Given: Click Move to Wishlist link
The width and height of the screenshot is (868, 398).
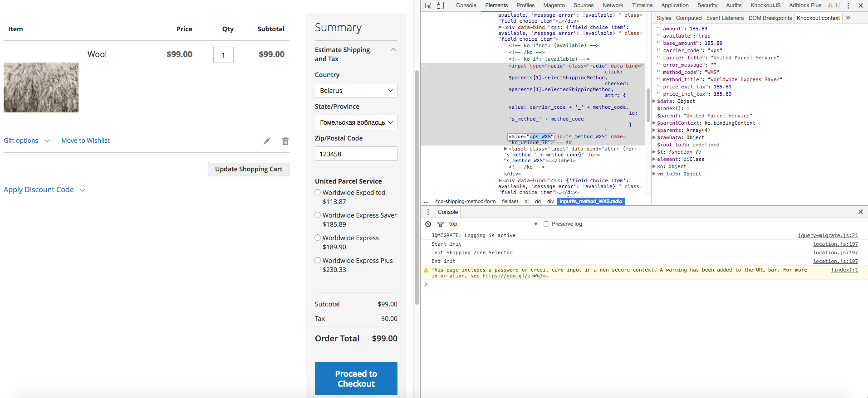Looking at the screenshot, I should [86, 141].
